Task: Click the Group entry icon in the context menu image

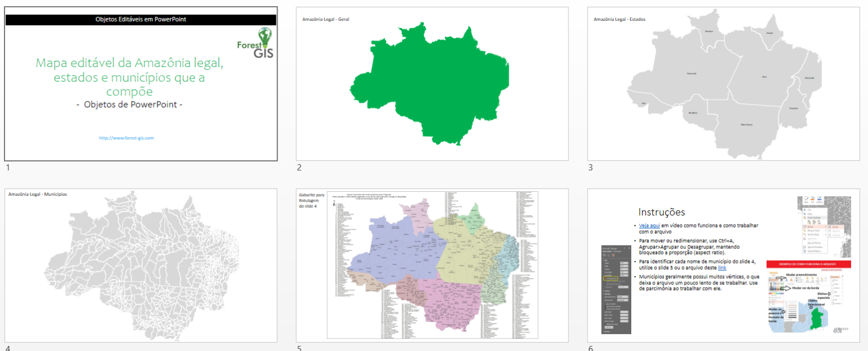Action: pyautogui.click(x=805, y=227)
